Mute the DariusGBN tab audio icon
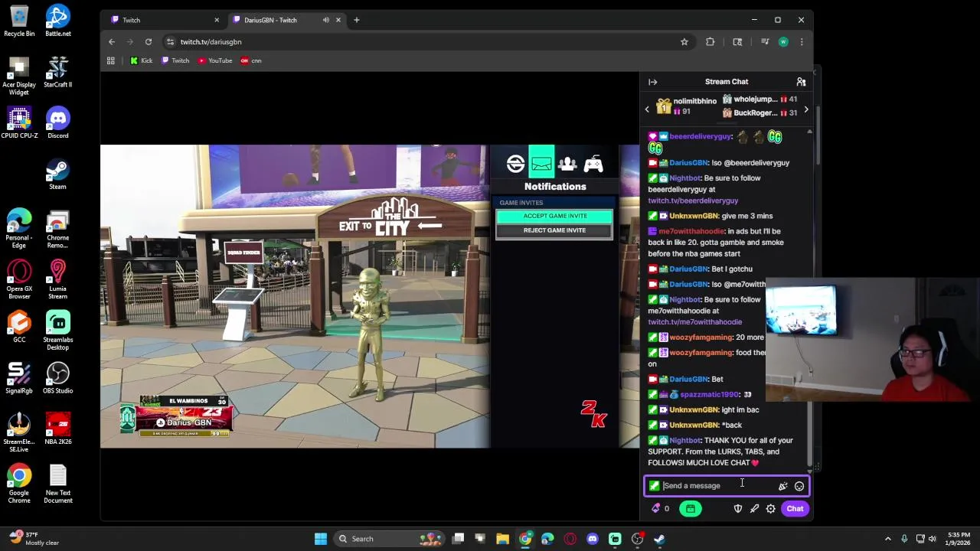980x551 pixels. click(326, 20)
